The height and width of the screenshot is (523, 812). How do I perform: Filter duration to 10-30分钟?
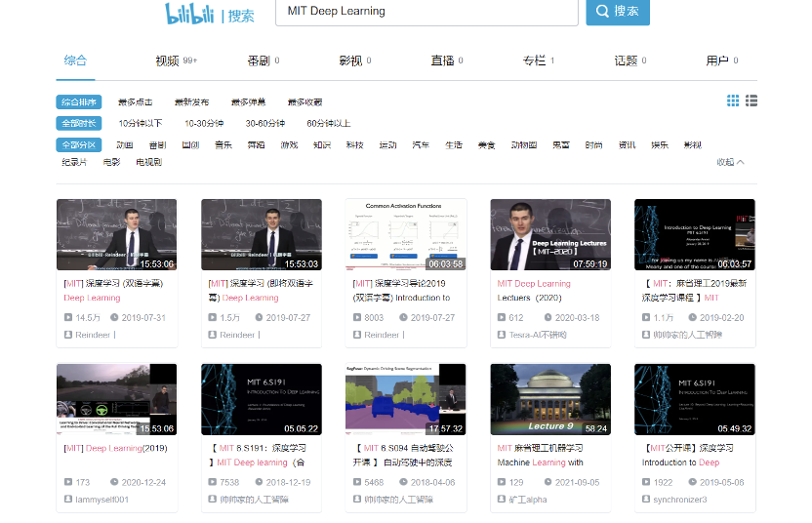[x=204, y=123]
